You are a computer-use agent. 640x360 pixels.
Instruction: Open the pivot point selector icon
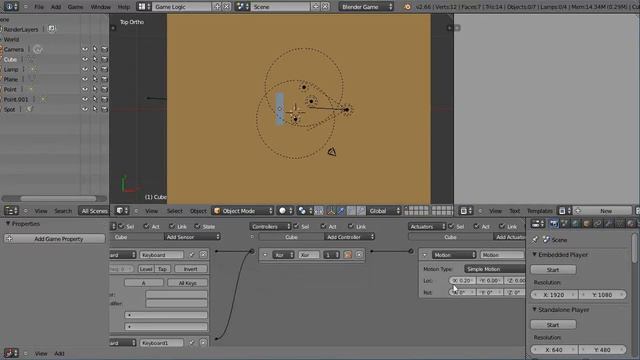304,211
